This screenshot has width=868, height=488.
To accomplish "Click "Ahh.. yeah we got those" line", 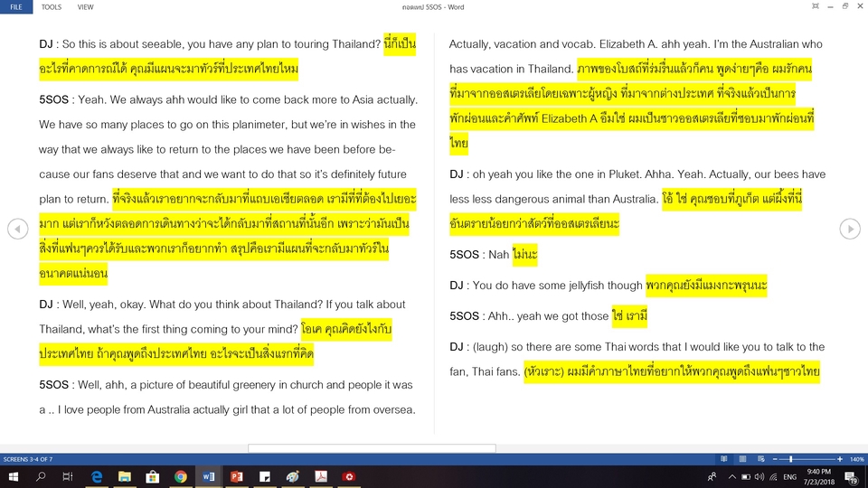I will 548,316.
